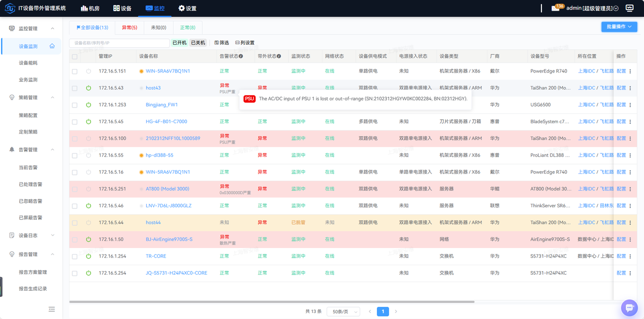Click the home icon beside 设备监测

pos(52,46)
